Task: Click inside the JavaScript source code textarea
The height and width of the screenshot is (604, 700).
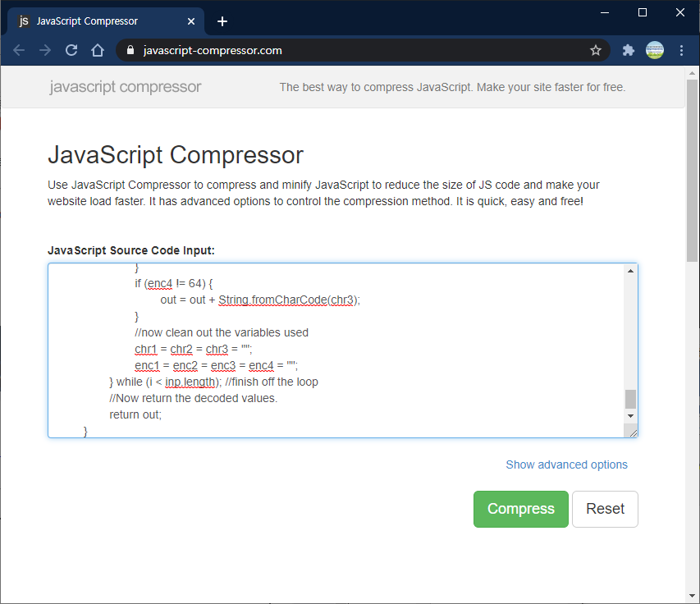Action: pos(336,350)
